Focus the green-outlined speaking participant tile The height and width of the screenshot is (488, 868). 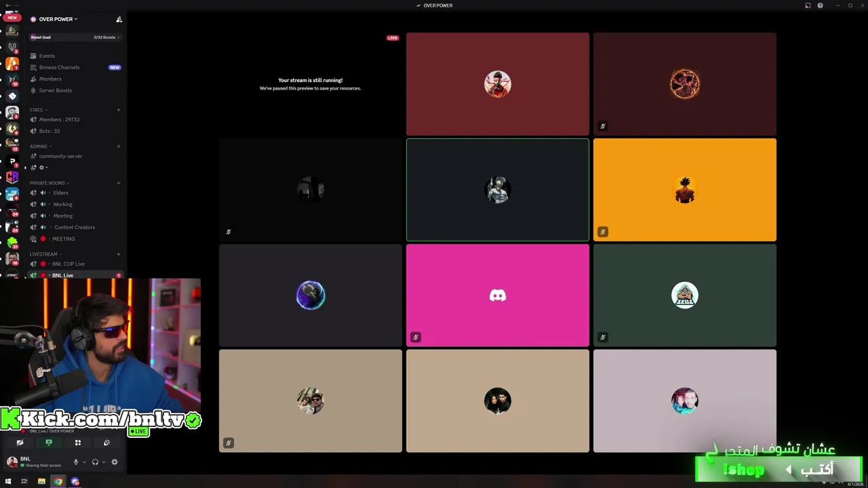(x=498, y=190)
